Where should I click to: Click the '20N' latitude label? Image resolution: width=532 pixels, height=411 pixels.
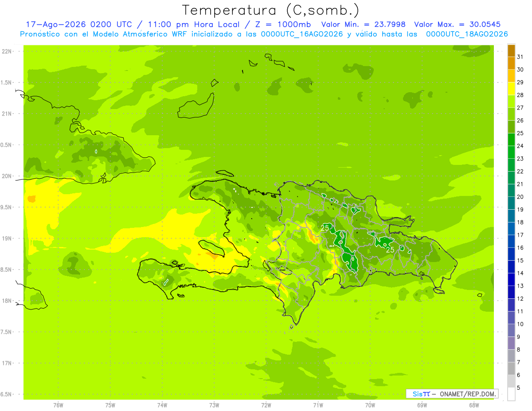click(x=7, y=176)
